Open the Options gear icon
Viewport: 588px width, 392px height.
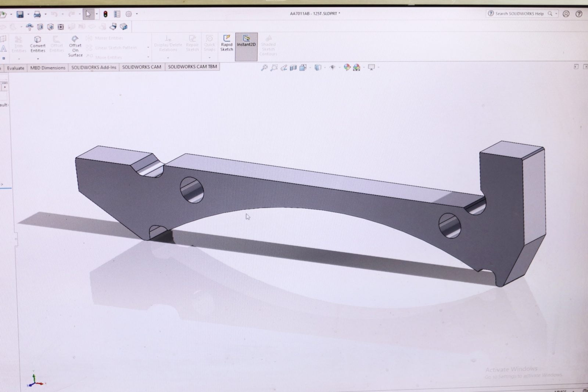[x=129, y=14]
